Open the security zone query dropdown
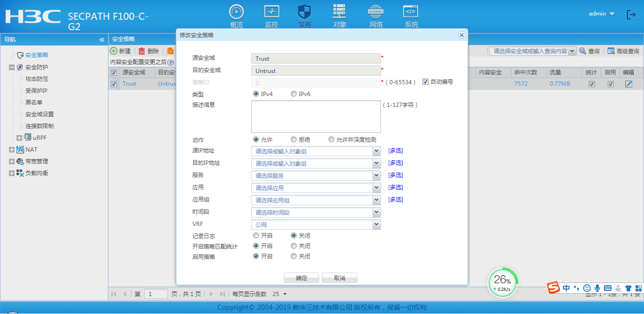The image size is (644, 314). (x=572, y=51)
